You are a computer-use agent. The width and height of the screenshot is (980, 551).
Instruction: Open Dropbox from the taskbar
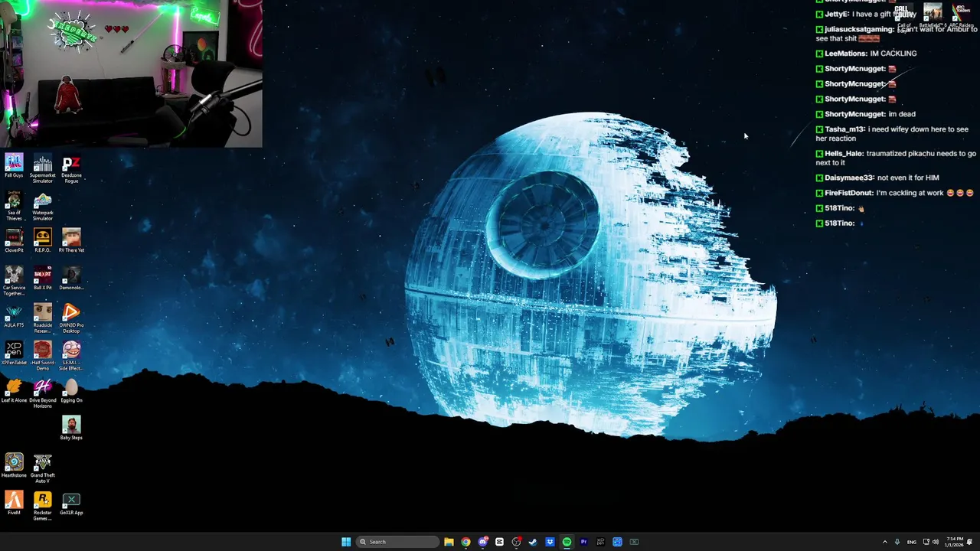[x=550, y=542]
